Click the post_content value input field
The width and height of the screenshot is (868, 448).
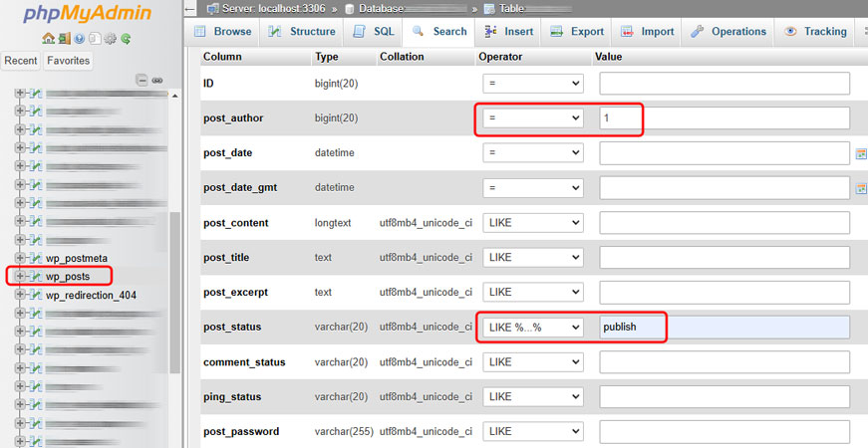coord(724,223)
